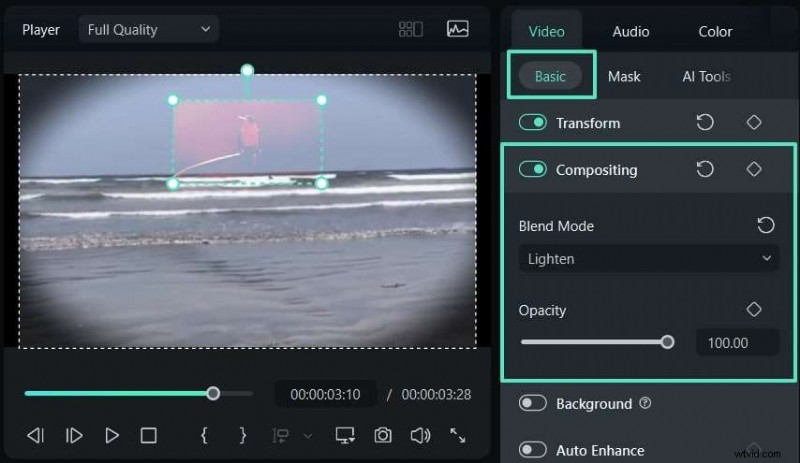This screenshot has width=800, height=463.
Task: Select the pink overlay clip in preview
Action: (x=247, y=140)
